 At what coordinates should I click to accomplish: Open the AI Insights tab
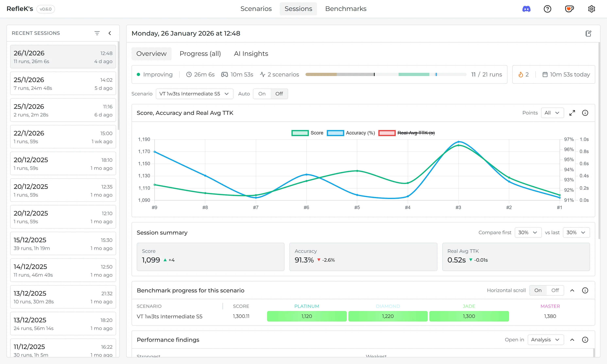click(x=251, y=54)
